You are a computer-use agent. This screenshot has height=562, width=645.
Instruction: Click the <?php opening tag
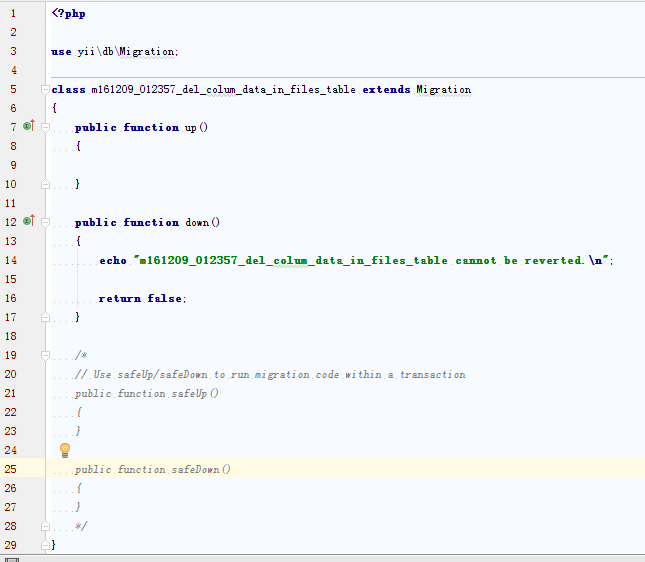coord(68,14)
